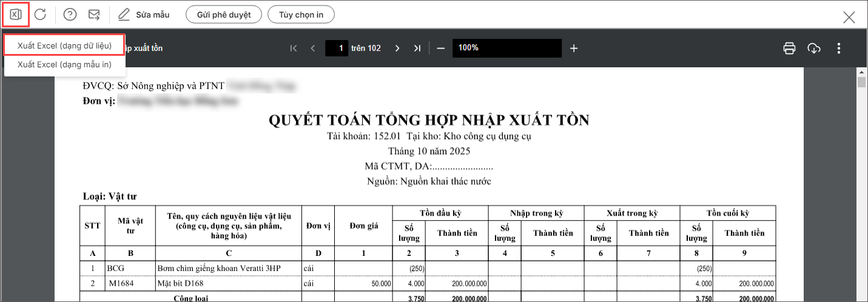Jump to the last page

(417, 49)
